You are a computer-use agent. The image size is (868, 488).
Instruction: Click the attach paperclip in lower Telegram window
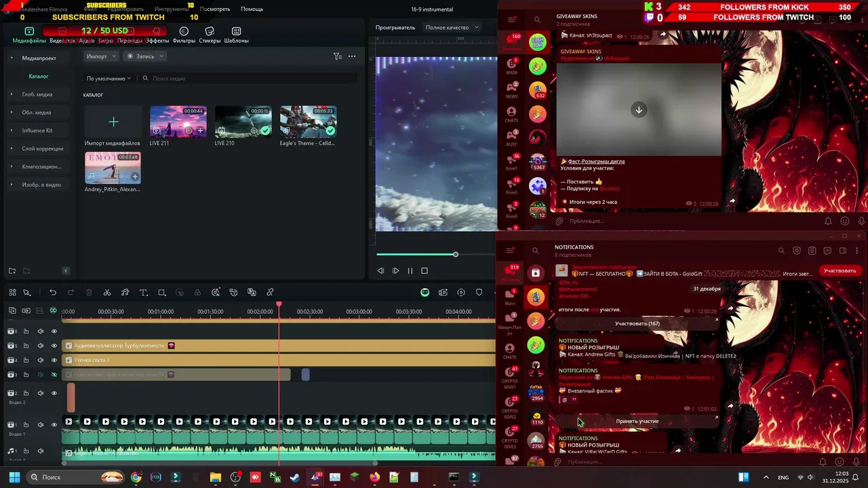(557, 462)
